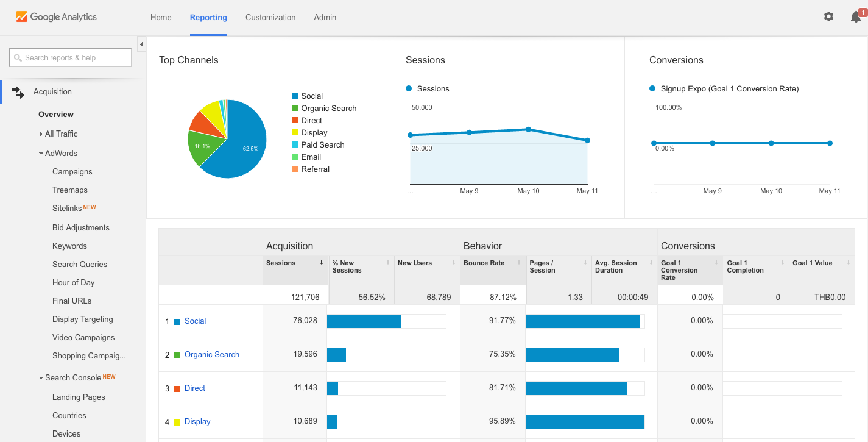The image size is (868, 442).
Task: Collapse the Search Console sidebar section
Action: 41,378
